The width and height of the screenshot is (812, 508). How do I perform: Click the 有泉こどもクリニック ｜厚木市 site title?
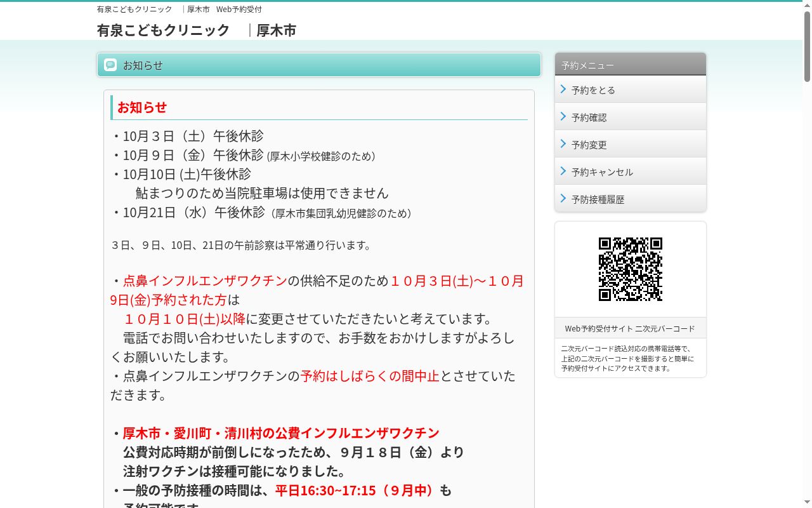pyautogui.click(x=196, y=30)
